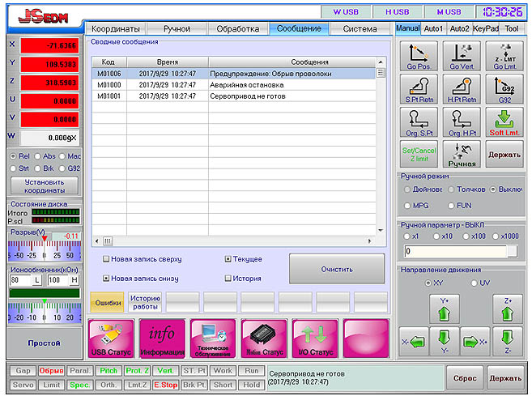532x396 pixels.
Task: Click the G92 icon button
Action: point(504,89)
